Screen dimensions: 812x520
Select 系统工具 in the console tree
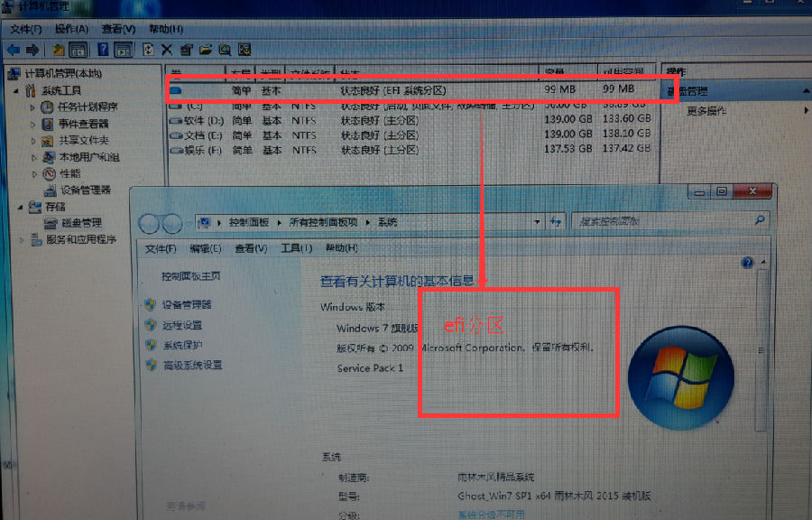(61, 90)
